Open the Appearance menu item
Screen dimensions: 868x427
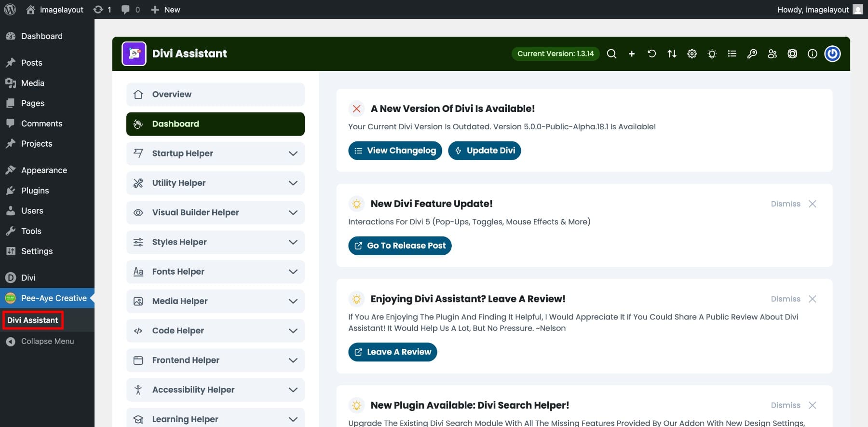[x=47, y=170]
